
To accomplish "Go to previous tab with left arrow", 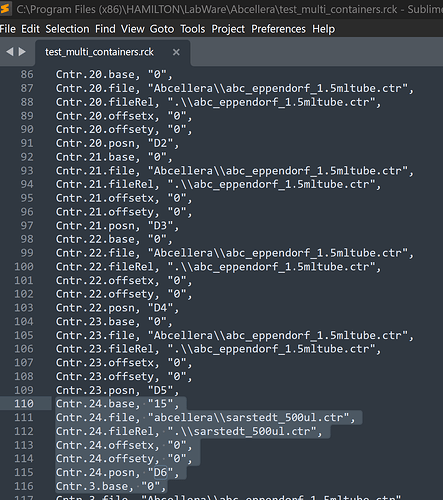I will pos(10,52).
